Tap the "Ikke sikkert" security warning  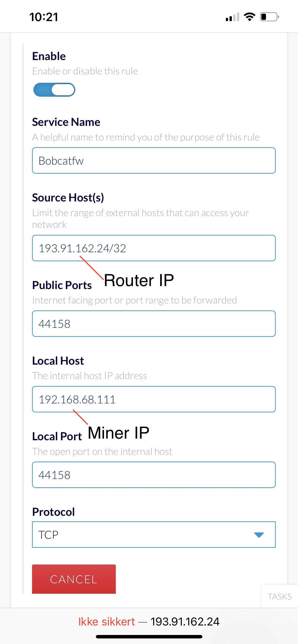107,622
